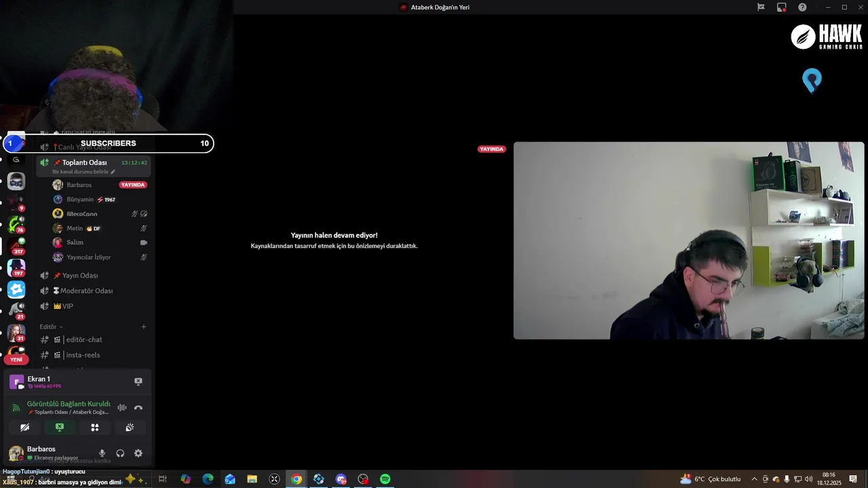Screen dimensions: 868x488
Task: Open server icon with 76 badge
Action: (x=16, y=224)
